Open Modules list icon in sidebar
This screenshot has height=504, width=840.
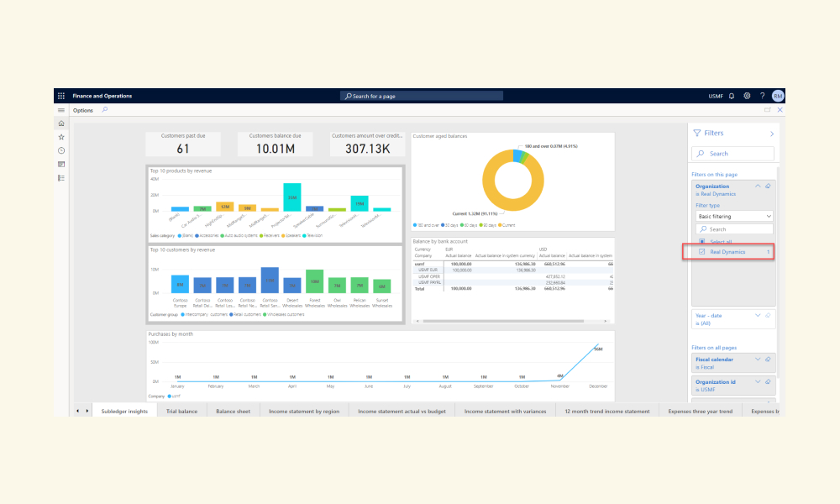[x=61, y=178]
